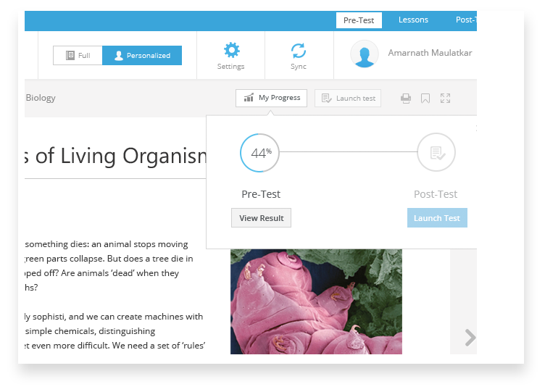Click the Pre-Test label in progress panel
This screenshot has width=545, height=392.
(261, 194)
